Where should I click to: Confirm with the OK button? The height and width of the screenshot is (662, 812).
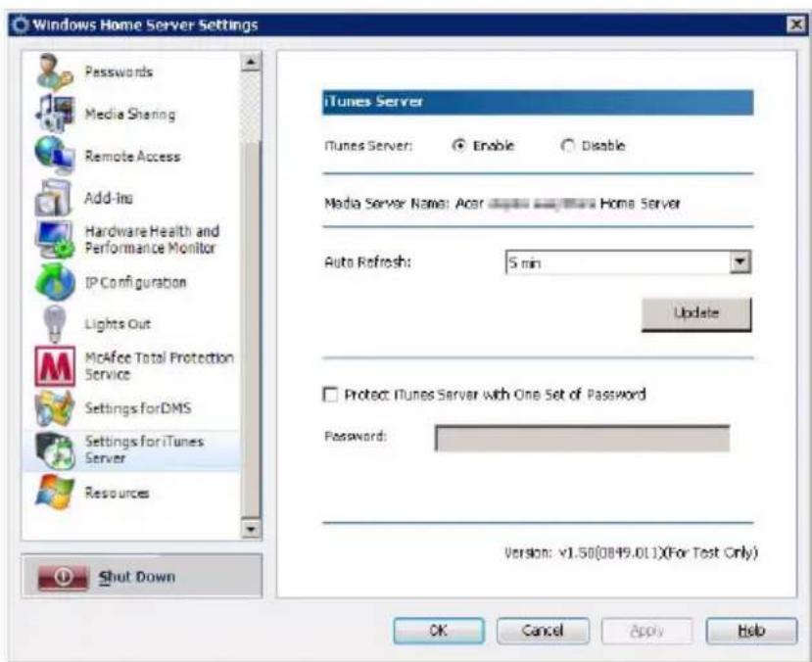point(439,631)
